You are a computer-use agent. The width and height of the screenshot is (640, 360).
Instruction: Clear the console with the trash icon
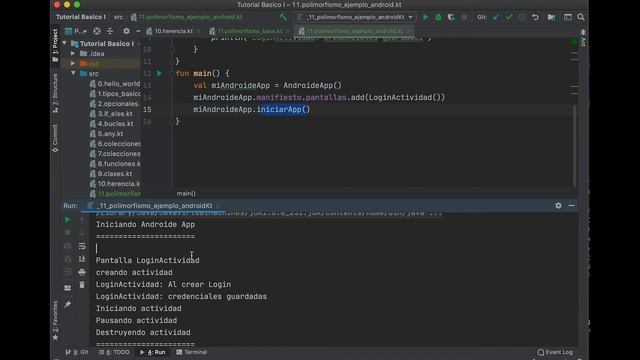pyautogui.click(x=82, y=285)
